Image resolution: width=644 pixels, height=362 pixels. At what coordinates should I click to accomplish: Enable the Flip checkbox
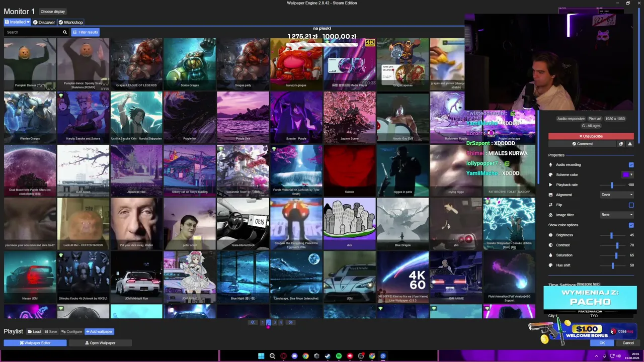[x=631, y=205]
